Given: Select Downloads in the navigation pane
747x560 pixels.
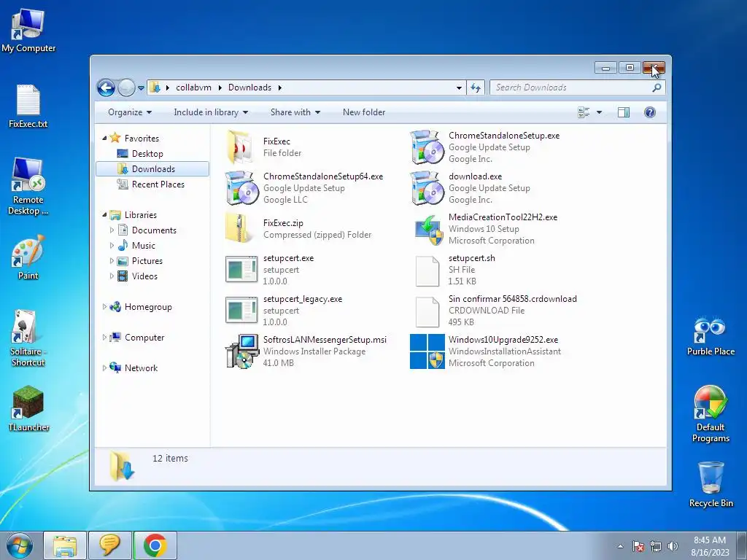Looking at the screenshot, I should (152, 169).
